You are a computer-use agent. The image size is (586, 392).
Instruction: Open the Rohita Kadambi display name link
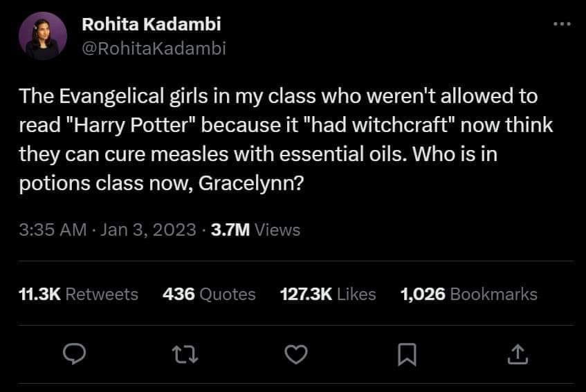(x=152, y=24)
